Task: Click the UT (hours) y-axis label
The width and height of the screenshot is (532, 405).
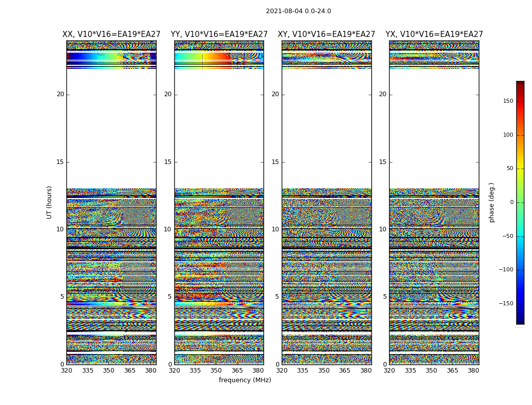Action: (x=50, y=202)
